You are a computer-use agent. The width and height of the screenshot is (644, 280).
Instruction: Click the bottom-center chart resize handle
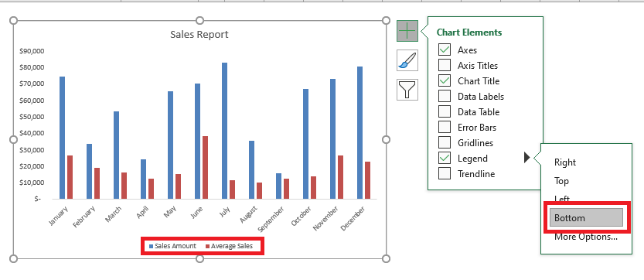(199, 258)
